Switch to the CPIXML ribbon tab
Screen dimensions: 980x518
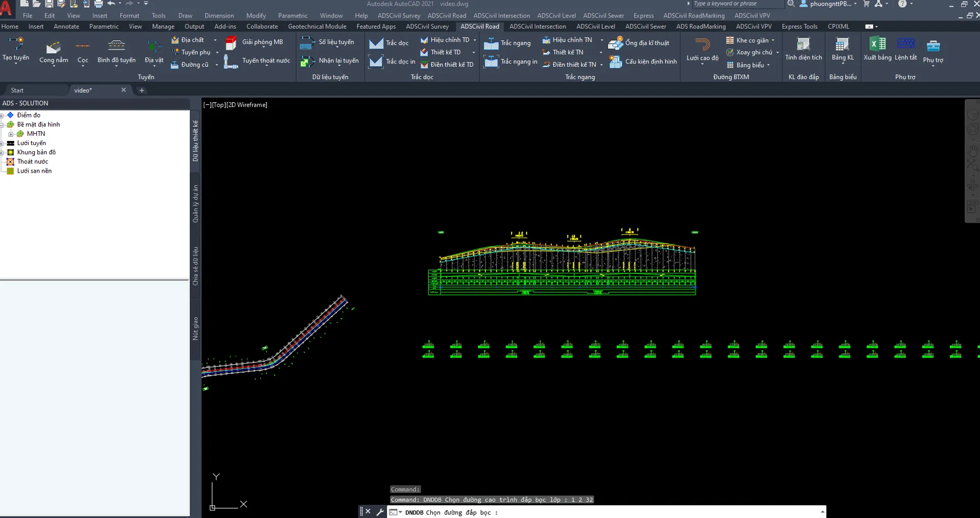(x=839, y=27)
